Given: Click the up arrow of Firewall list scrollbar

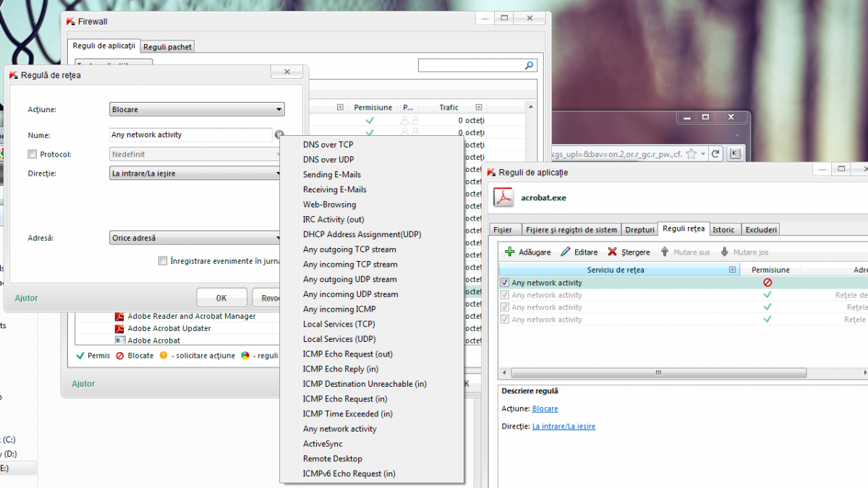Looking at the screenshot, I should (x=531, y=107).
